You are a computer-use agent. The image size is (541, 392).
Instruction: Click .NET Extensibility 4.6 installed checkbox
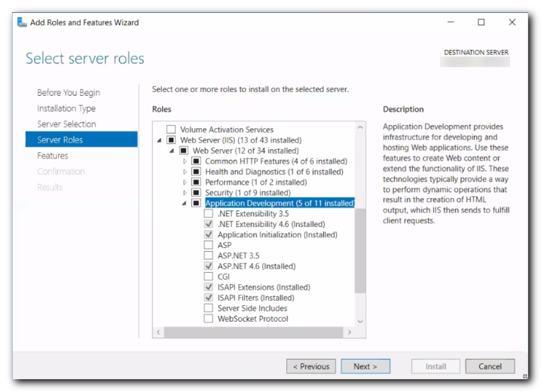pos(209,224)
